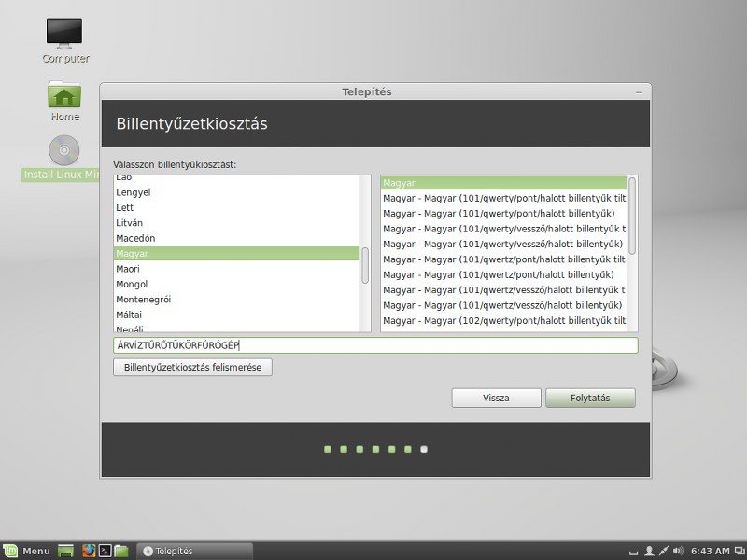Select Litván keyboard layout

tap(237, 223)
